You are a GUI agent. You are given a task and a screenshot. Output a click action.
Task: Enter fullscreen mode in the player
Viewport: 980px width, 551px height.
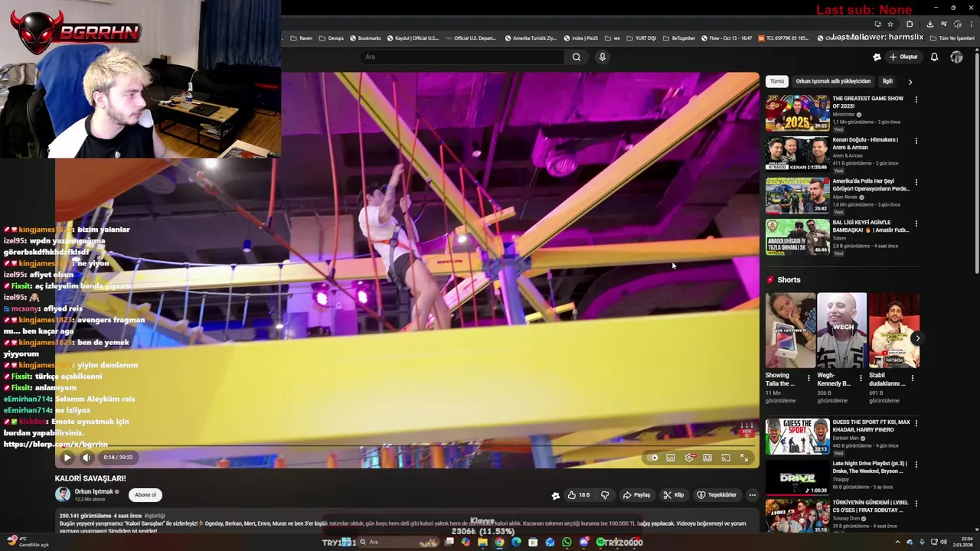[x=744, y=458]
